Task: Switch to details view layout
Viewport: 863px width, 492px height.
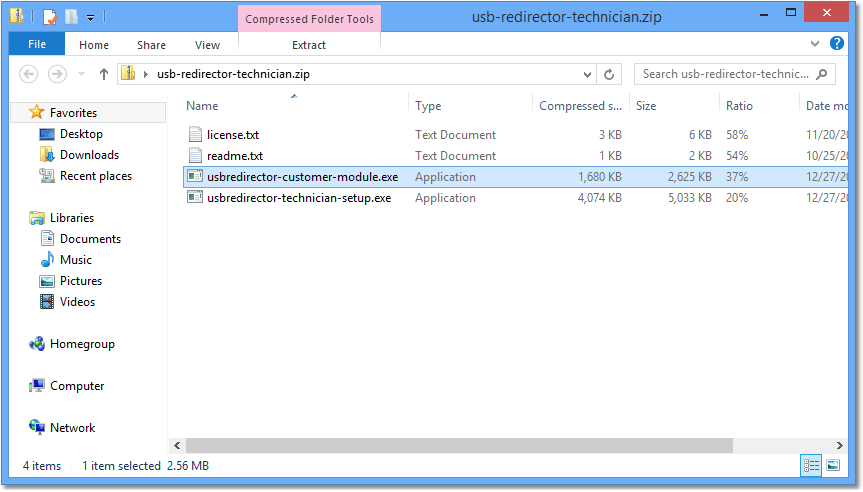Action: tap(811, 466)
